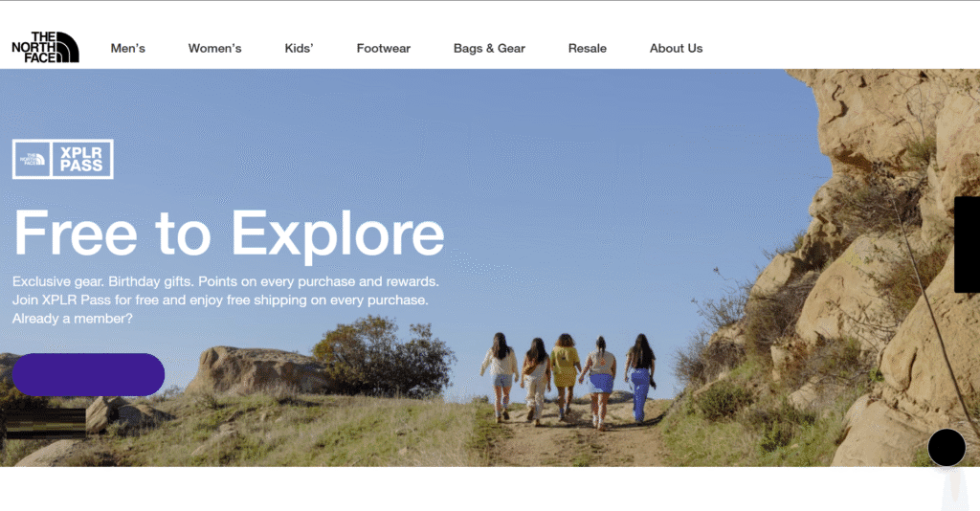Click the dark blurred rectangle below purple button
The image size is (980, 511).
(x=45, y=422)
